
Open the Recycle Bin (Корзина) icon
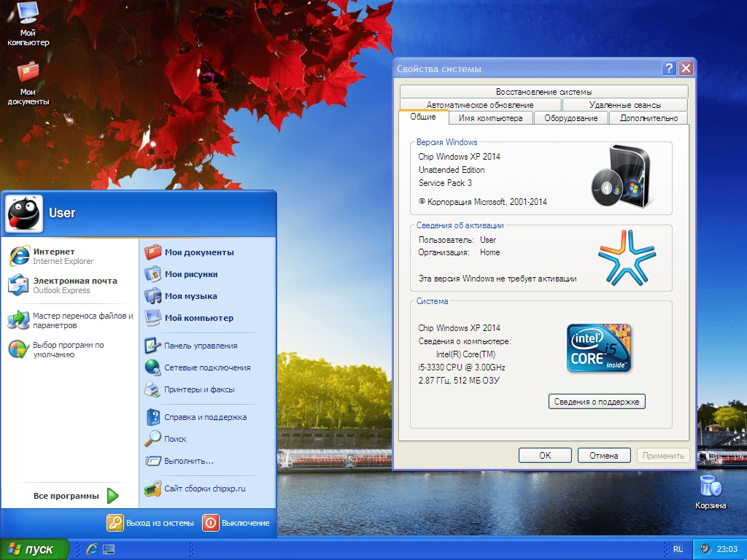coord(711,492)
